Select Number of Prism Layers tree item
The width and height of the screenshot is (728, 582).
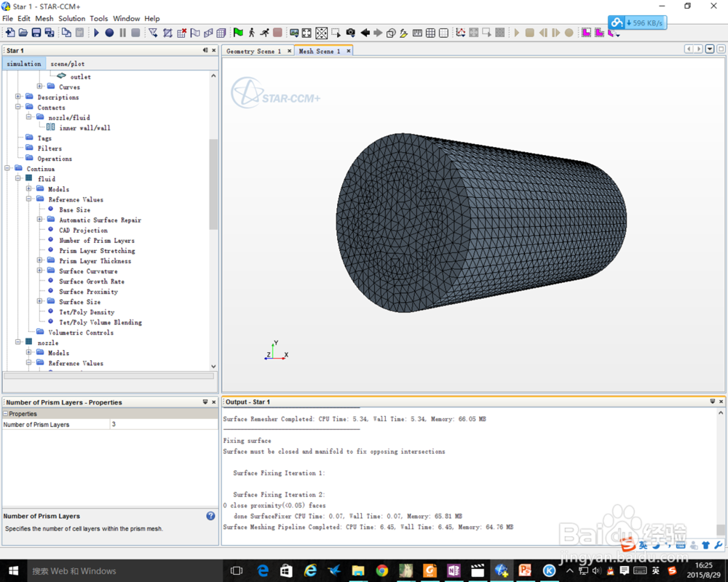point(97,240)
